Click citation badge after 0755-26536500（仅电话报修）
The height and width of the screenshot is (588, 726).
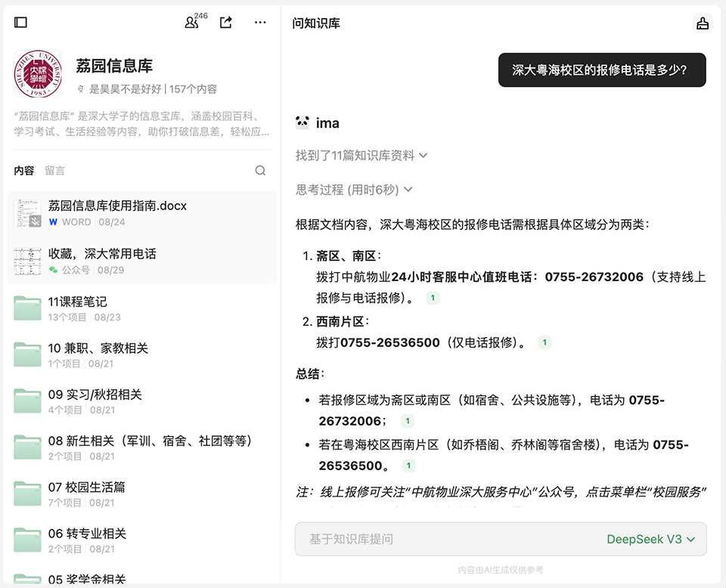click(544, 343)
